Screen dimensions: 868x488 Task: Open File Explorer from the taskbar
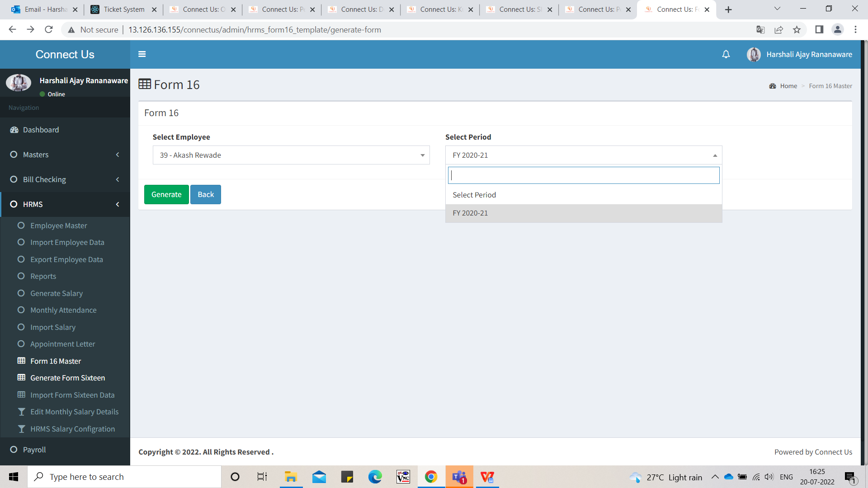pyautogui.click(x=291, y=477)
